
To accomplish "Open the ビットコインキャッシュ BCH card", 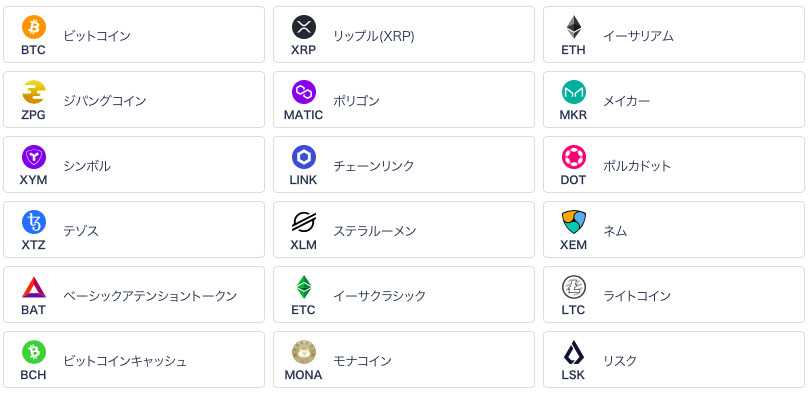I will point(134,359).
